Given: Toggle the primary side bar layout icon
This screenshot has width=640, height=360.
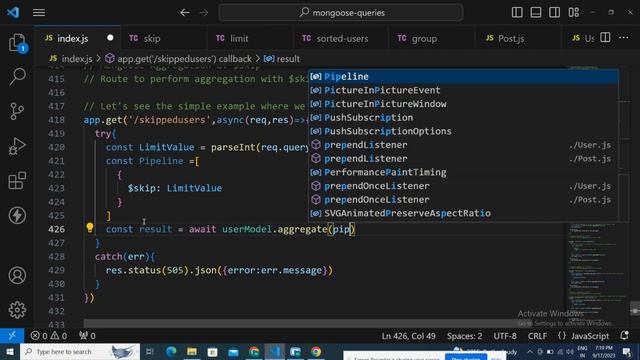Looking at the screenshot, I should pyautogui.click(x=517, y=12).
